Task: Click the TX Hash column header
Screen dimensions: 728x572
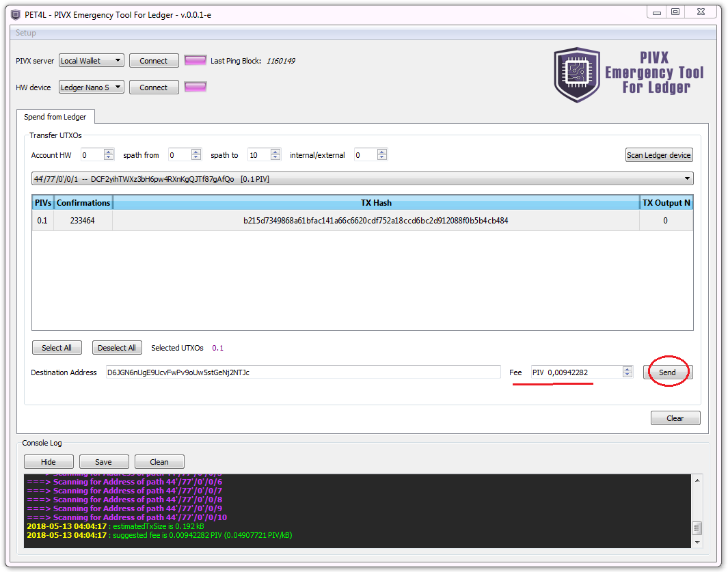Action: 376,203
